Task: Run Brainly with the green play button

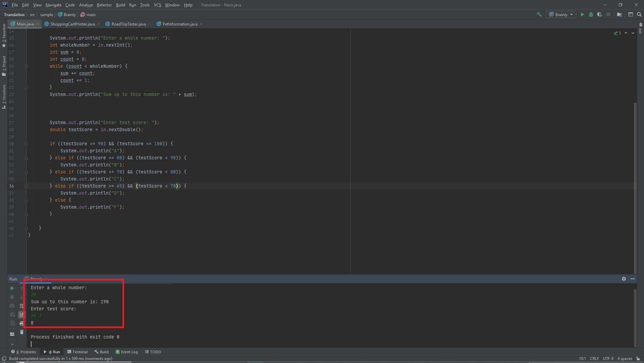Action: click(x=582, y=14)
